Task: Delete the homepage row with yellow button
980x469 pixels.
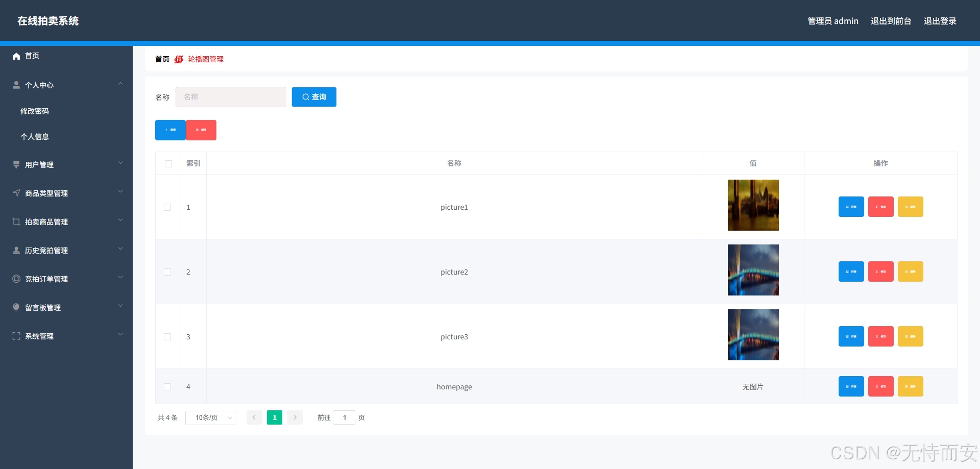Action: [x=911, y=386]
